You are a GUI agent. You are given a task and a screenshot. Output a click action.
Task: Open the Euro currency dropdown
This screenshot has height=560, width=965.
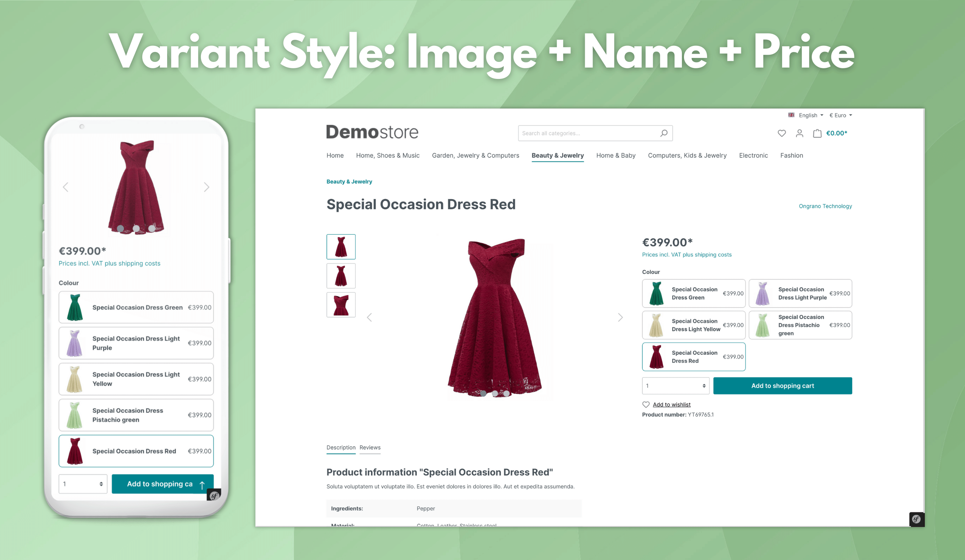click(x=841, y=115)
